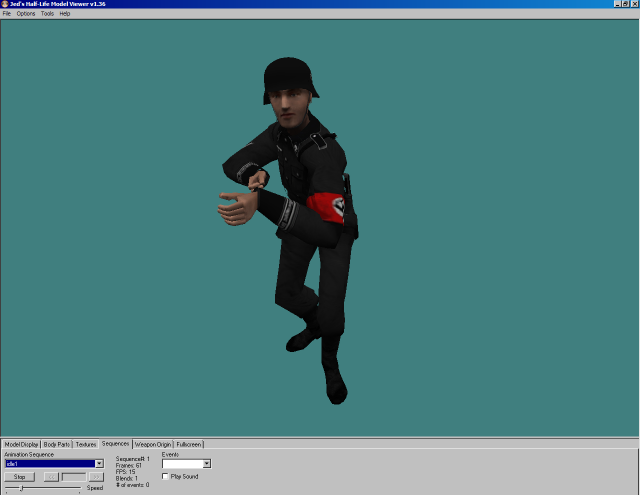Open the Fullscreen tab

click(189, 444)
